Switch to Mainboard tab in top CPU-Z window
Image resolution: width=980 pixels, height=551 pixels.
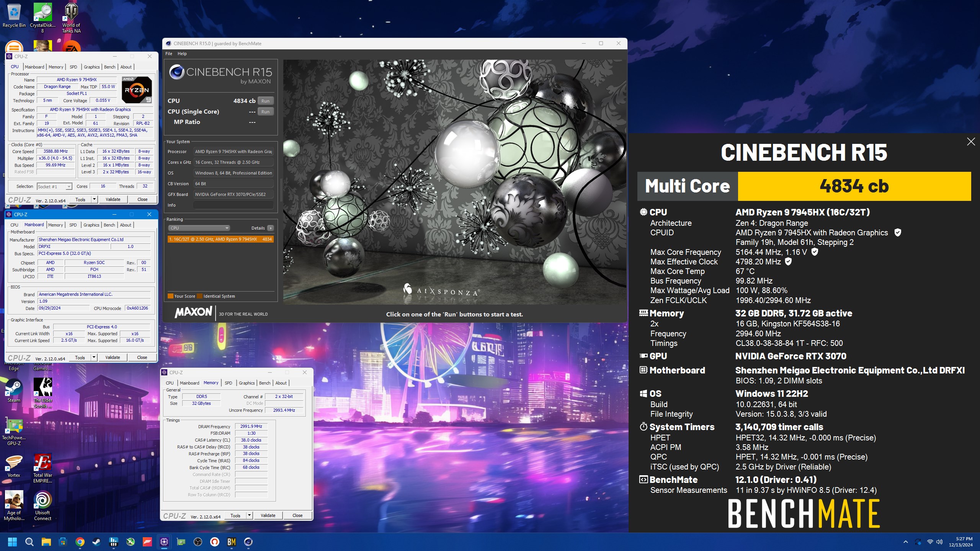coord(34,67)
